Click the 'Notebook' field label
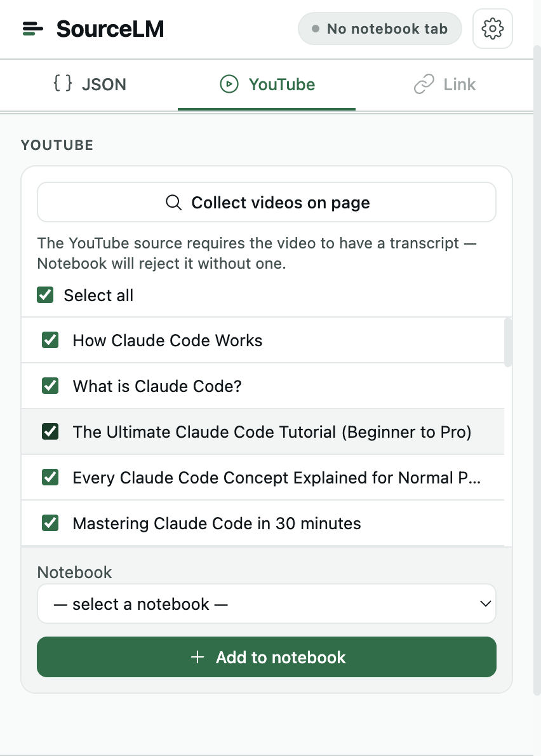This screenshot has width=541, height=756. tap(75, 572)
